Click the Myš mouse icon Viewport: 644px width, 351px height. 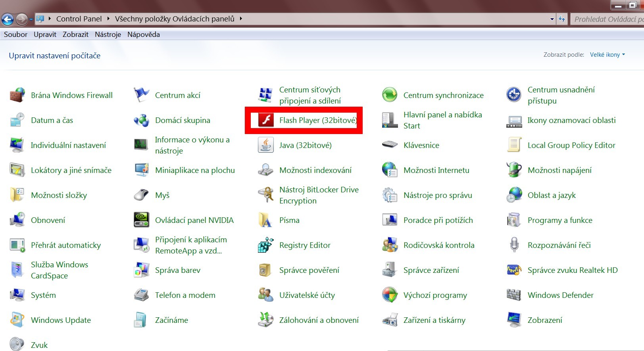pos(141,195)
